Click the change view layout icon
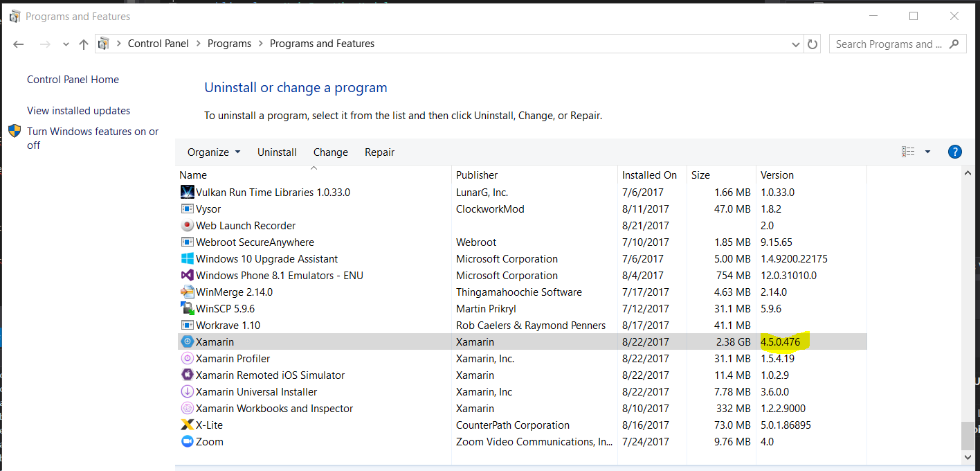The height and width of the screenshot is (471, 980). tap(908, 152)
